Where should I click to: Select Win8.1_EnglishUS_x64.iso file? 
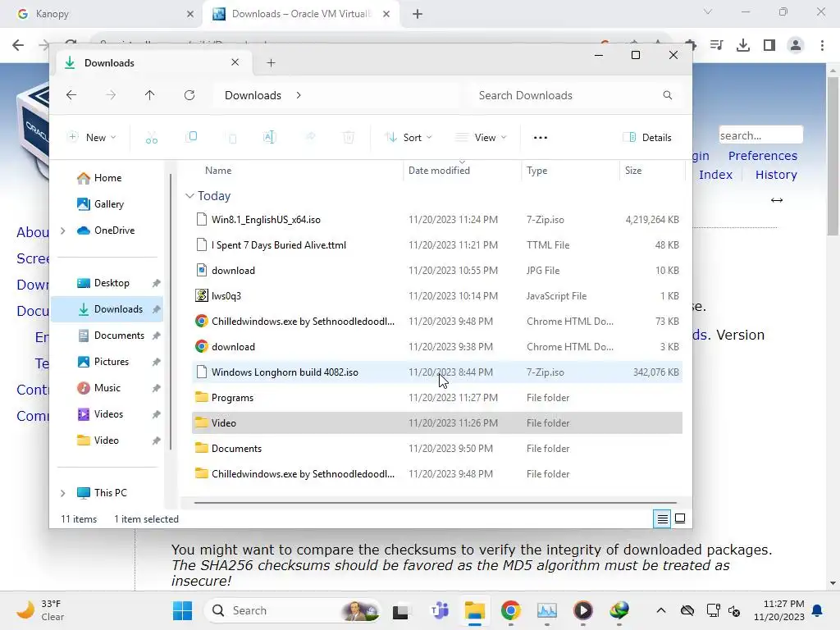click(x=437, y=220)
